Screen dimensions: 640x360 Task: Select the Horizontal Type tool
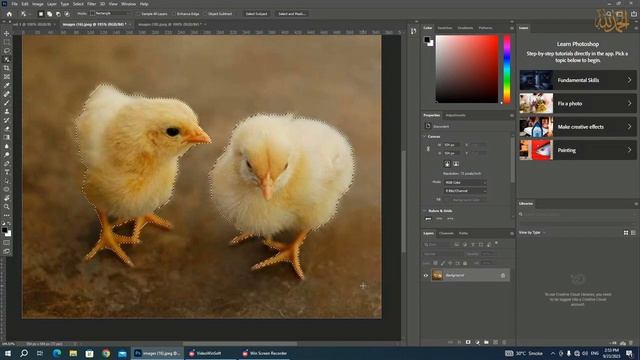(x=7, y=172)
